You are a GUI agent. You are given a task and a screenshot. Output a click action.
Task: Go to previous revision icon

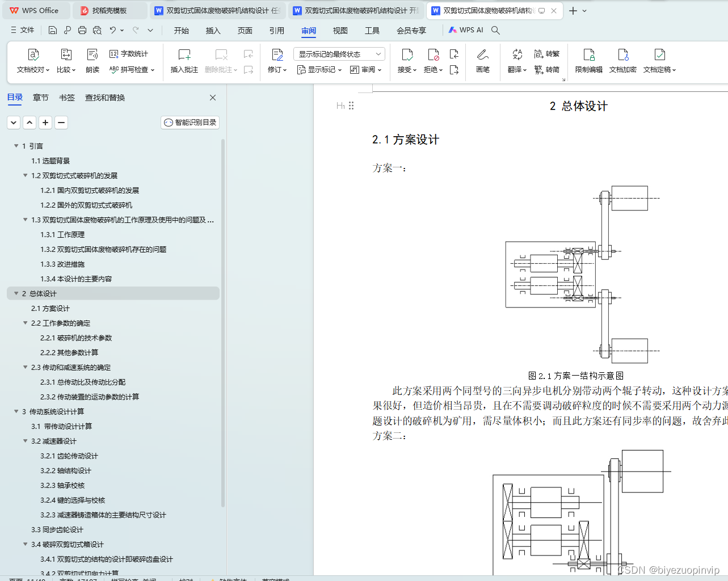coord(454,54)
